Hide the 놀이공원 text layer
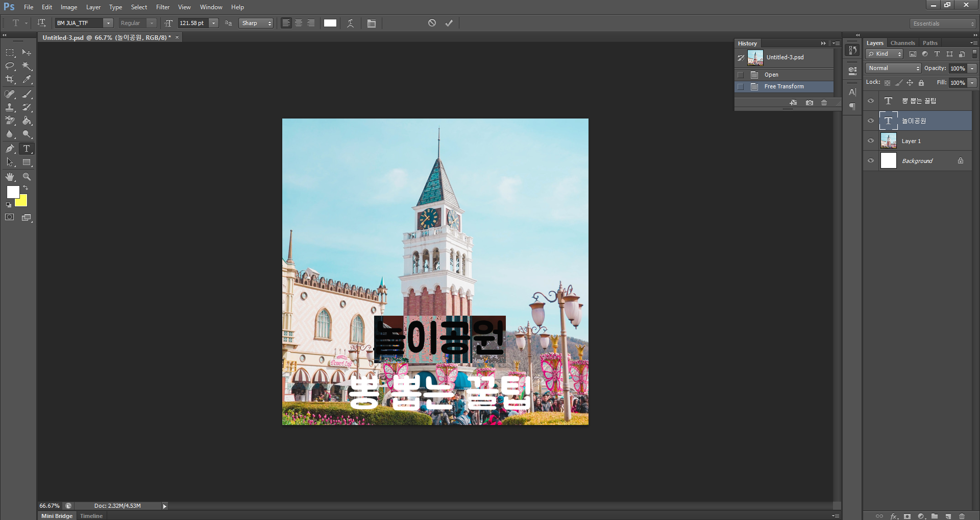The width and height of the screenshot is (980, 520). tap(871, 121)
